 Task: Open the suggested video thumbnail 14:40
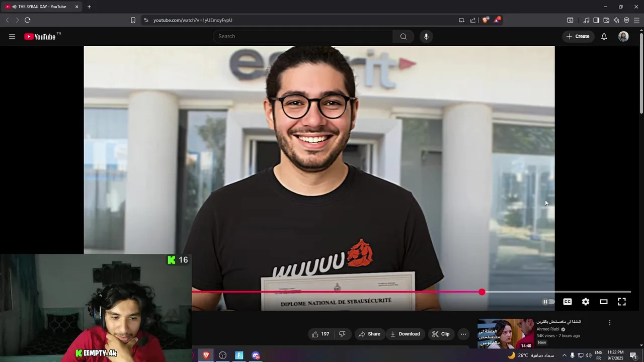pyautogui.click(x=506, y=333)
